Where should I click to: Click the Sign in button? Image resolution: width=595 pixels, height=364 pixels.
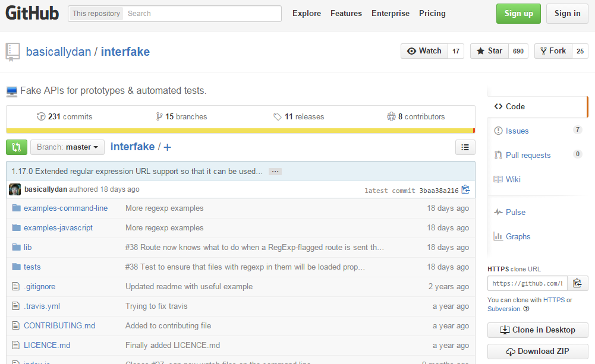[x=567, y=14]
